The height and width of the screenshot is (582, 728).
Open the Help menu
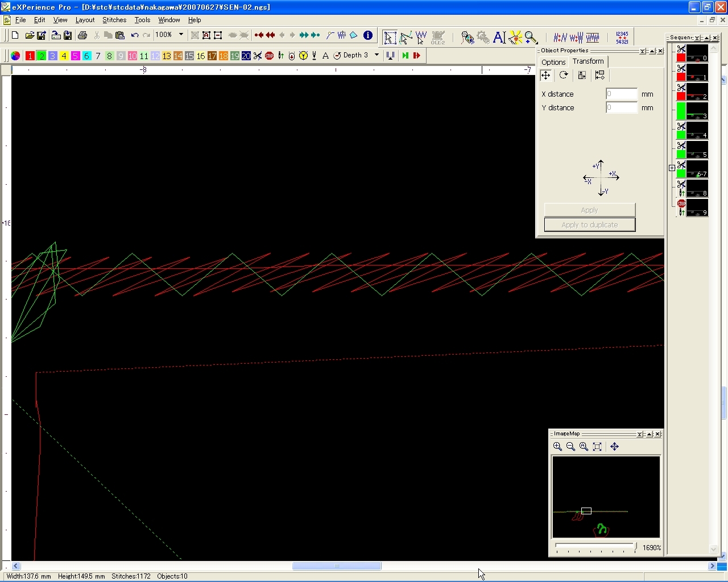(x=195, y=20)
